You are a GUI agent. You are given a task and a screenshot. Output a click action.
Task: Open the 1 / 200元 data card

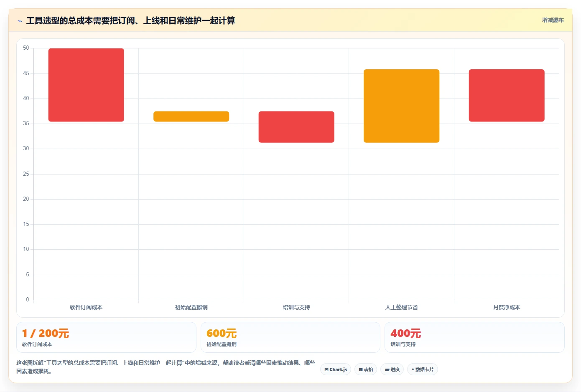(106, 337)
